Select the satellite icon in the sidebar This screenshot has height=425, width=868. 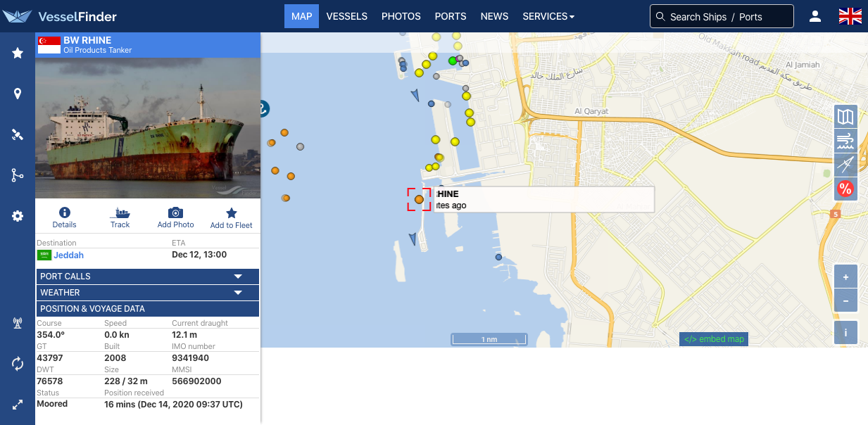point(18,134)
